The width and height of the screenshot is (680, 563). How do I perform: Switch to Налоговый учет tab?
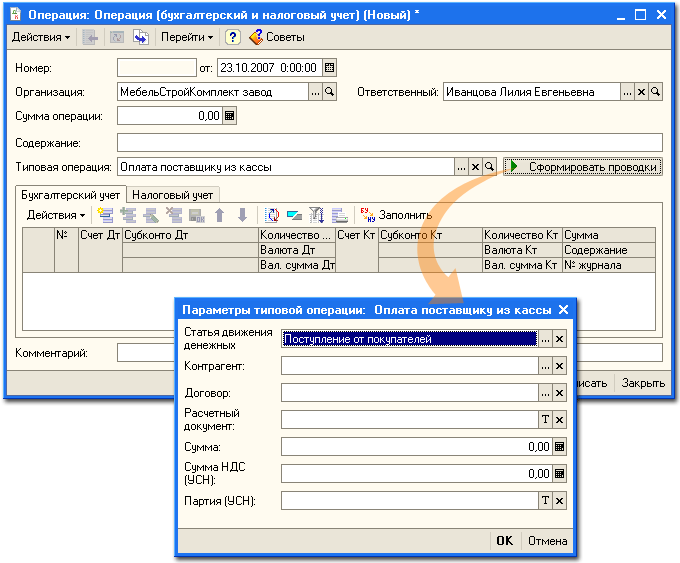173,195
